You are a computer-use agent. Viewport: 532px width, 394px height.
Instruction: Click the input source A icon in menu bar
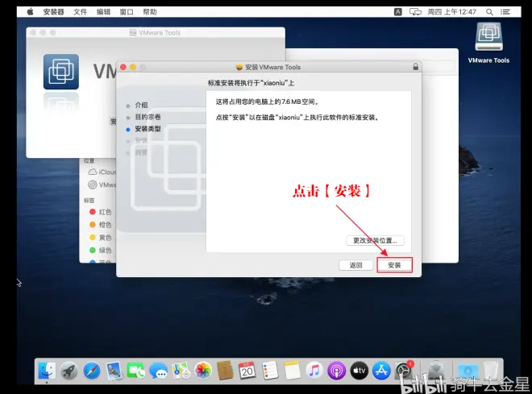tap(398, 12)
